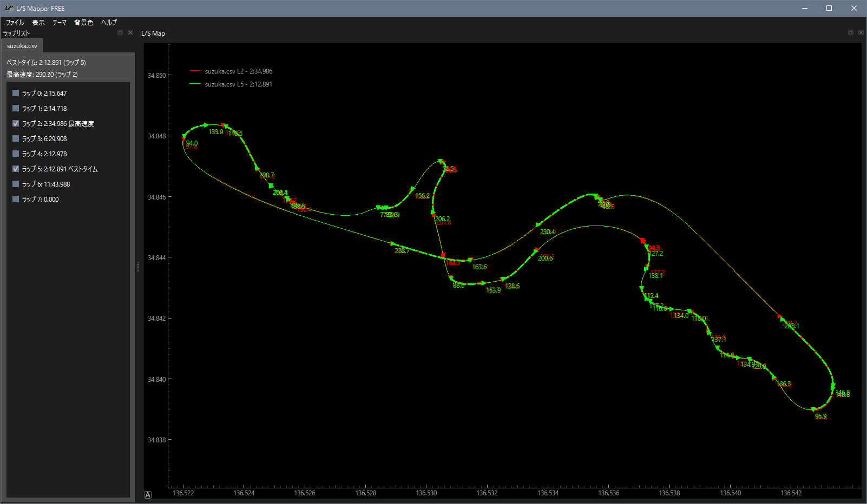Screen dimensions: 867x504
Task: Click the auto-scale A button on plot
Action: [148, 494]
